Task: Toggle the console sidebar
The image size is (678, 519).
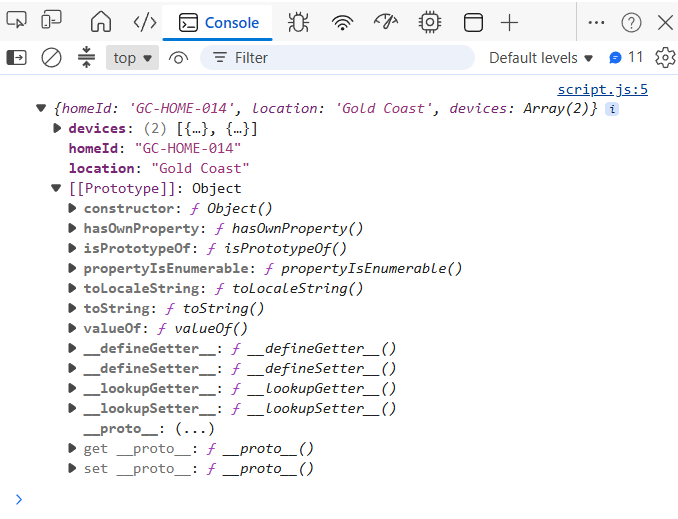Action: pyautogui.click(x=16, y=58)
